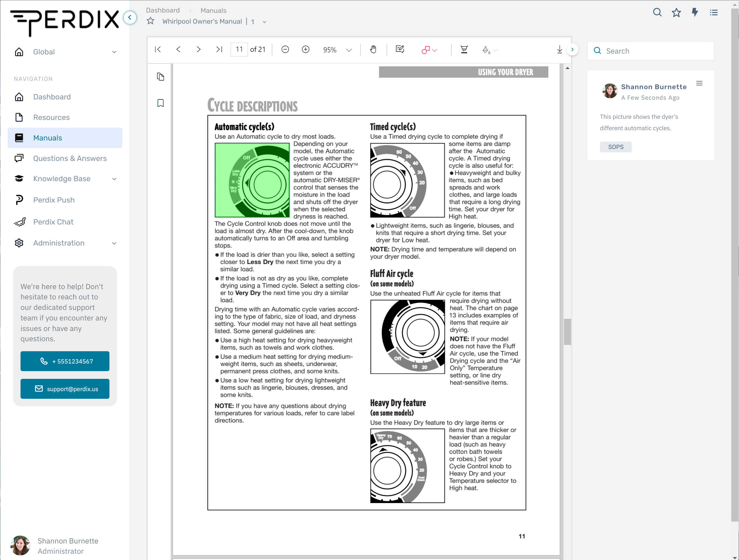739x560 pixels.
Task: Select the stamp tool icon
Action: pyautogui.click(x=464, y=50)
